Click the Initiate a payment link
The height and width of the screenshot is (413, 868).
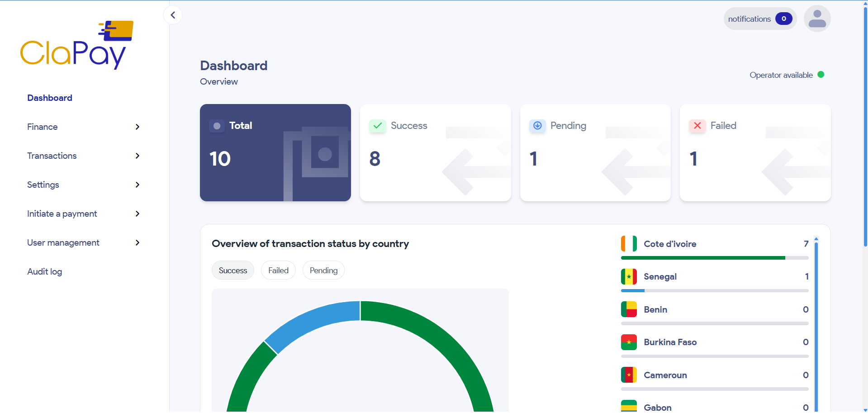coord(62,214)
